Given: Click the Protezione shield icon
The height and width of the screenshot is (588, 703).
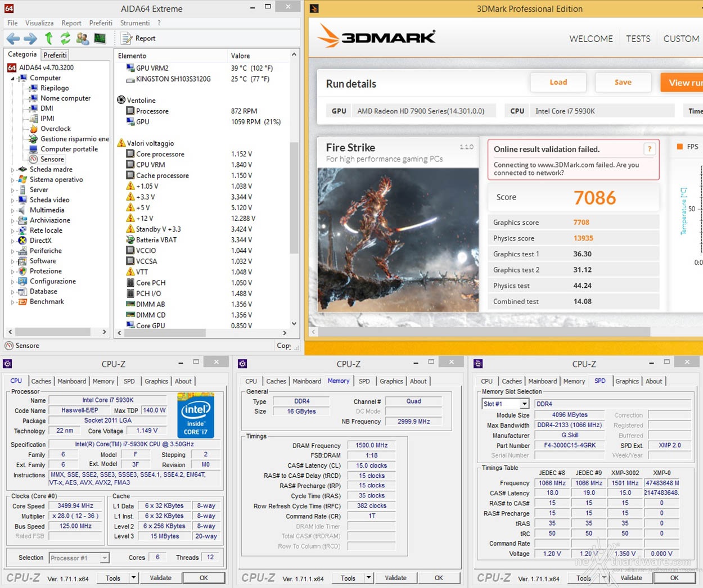Looking at the screenshot, I should [22, 271].
